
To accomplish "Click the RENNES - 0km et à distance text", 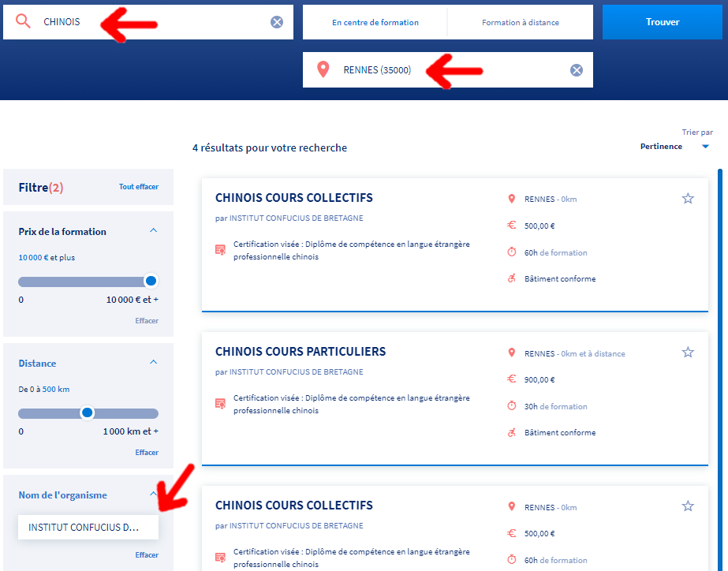I will click(x=575, y=354).
